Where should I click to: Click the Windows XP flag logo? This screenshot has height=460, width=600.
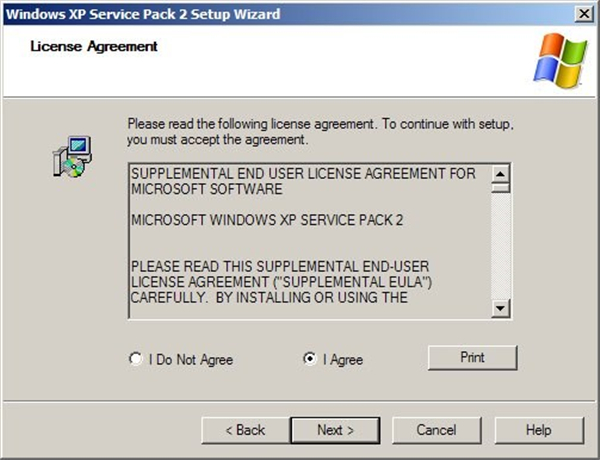pyautogui.click(x=560, y=56)
